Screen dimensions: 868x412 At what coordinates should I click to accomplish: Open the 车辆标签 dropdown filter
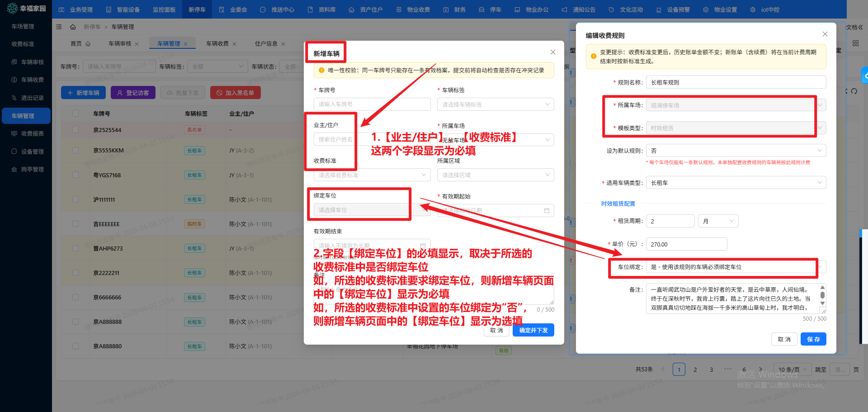click(217, 66)
